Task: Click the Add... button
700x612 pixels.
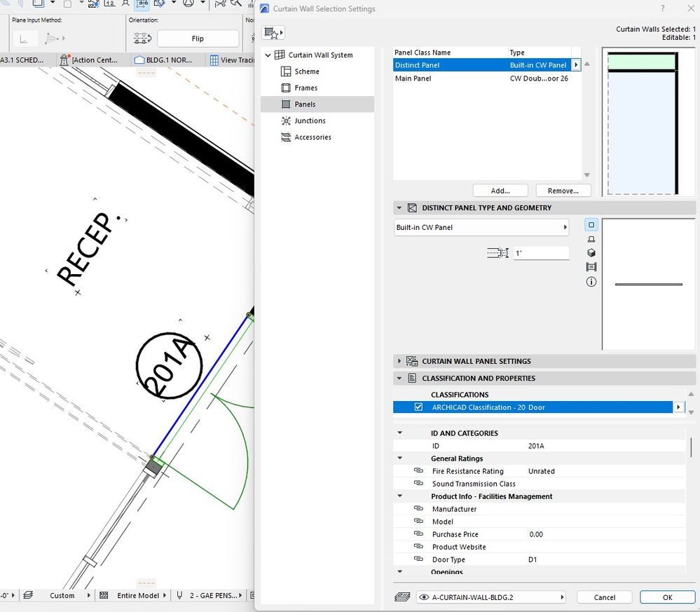Action: (500, 191)
